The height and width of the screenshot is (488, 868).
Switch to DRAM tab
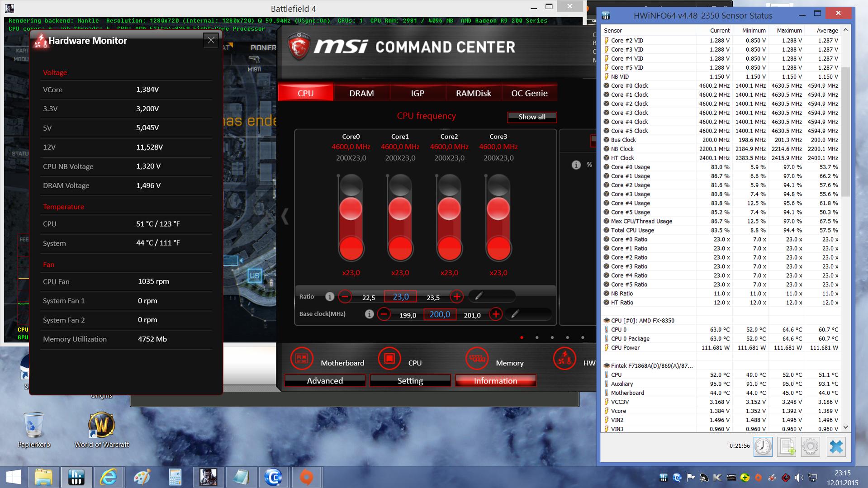pos(361,93)
